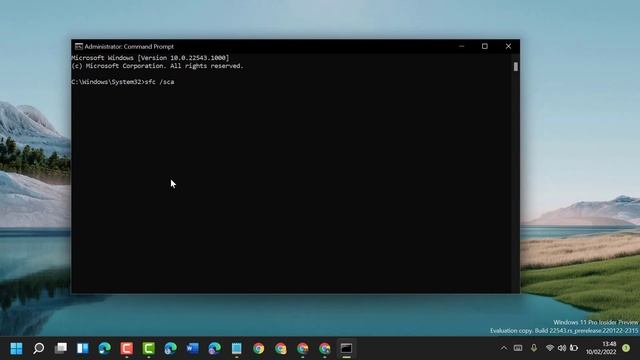Open Chrome icon directly right of Notepad
The width and height of the screenshot is (640, 360).
tap(258, 348)
